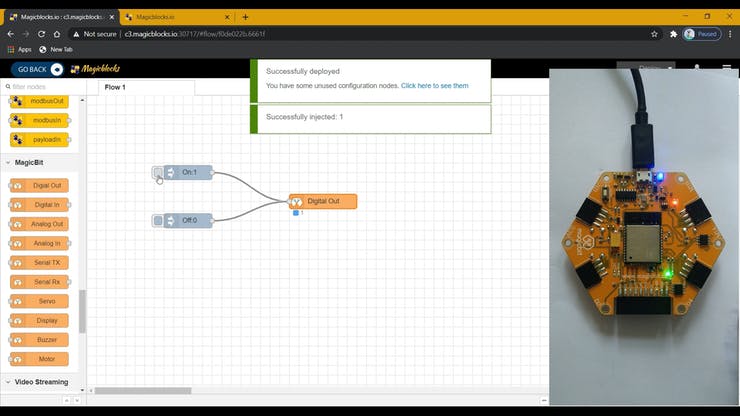This screenshot has width=740, height=416.
Task: Pick the Digital In palette node
Action: [40, 205]
